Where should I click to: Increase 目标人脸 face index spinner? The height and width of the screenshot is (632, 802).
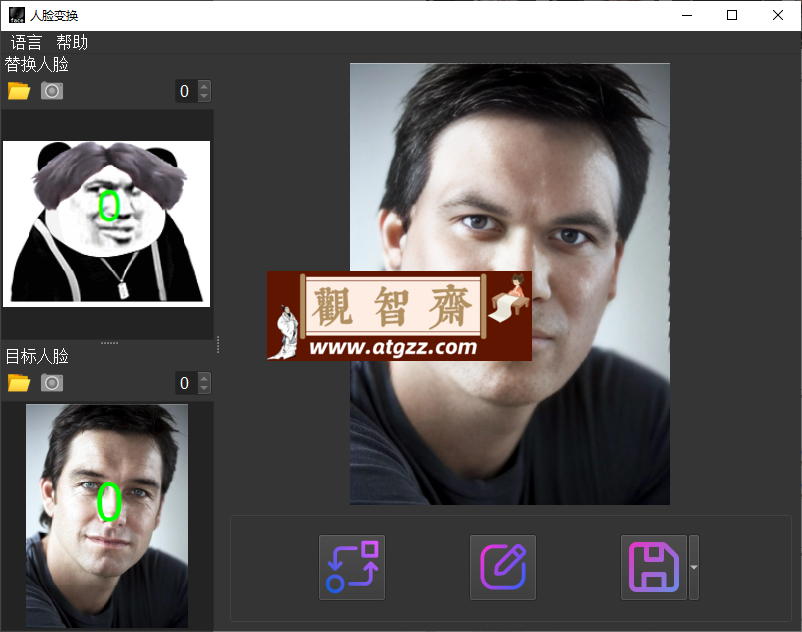click(204, 378)
